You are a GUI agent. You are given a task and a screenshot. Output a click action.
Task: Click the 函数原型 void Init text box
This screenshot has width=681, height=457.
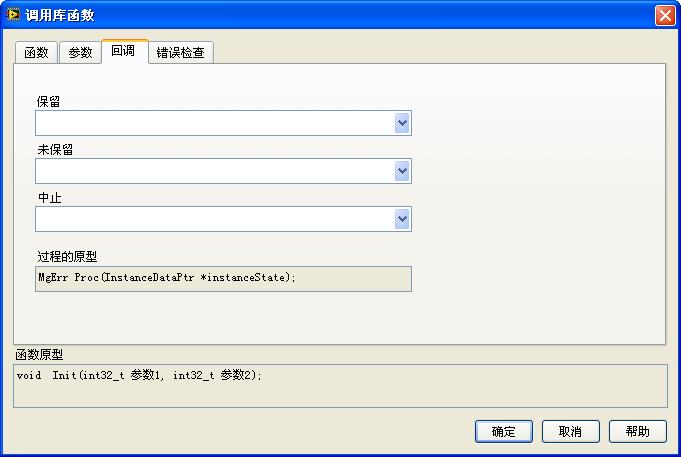340,386
